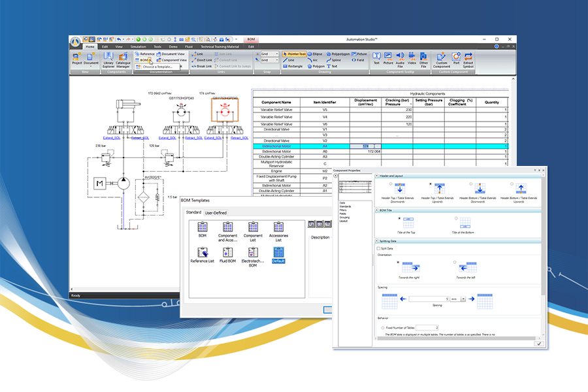This screenshot has height=392, width=588.
Task: Set orientation Towards the right
Action: click(398, 263)
